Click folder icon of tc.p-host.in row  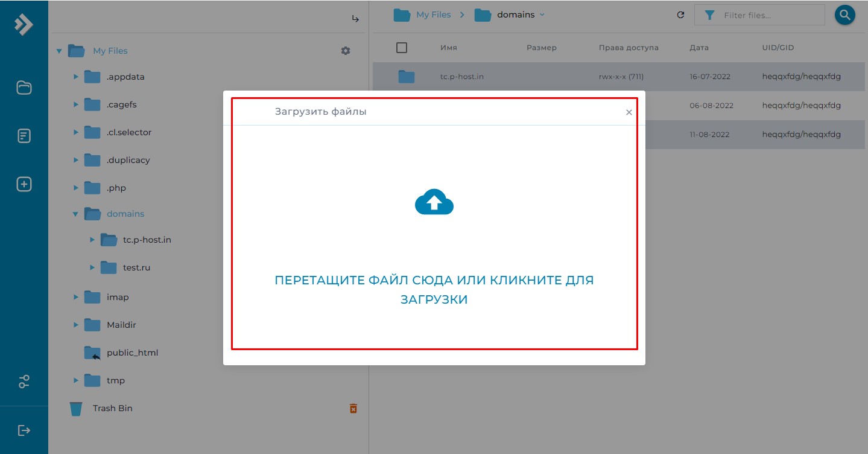407,77
